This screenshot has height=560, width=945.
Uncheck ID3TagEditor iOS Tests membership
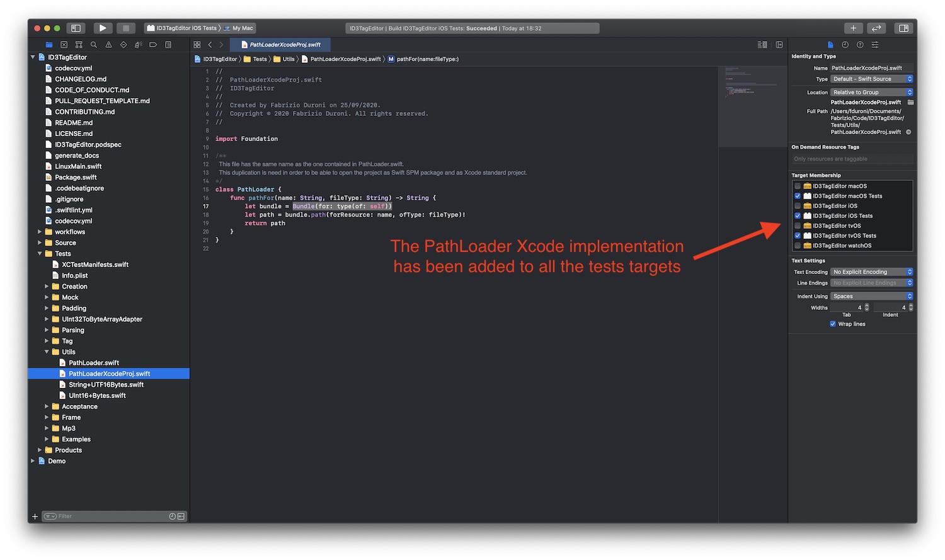click(x=798, y=216)
